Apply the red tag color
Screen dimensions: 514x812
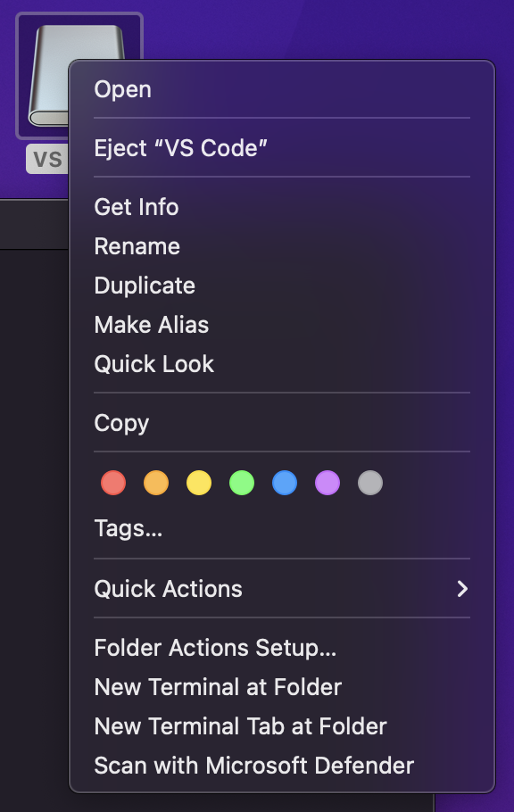click(113, 483)
